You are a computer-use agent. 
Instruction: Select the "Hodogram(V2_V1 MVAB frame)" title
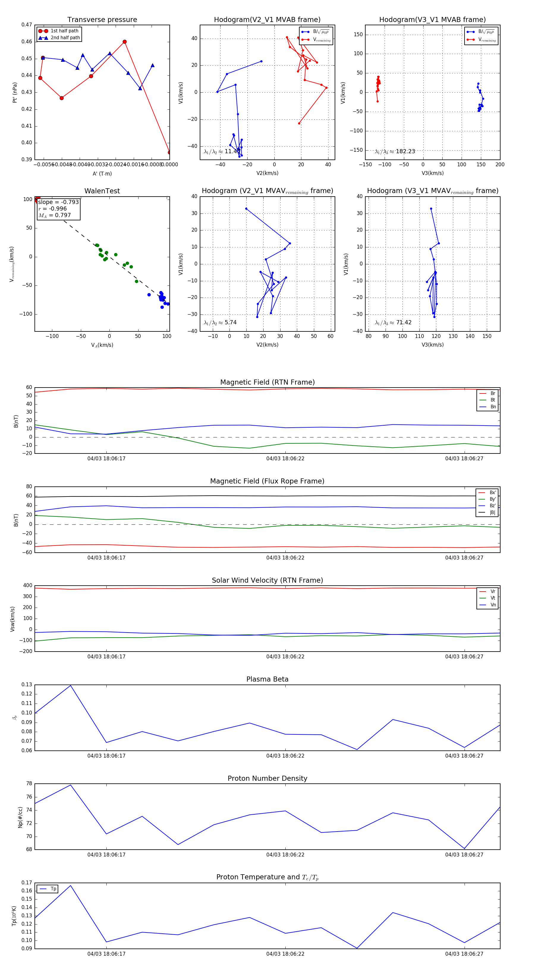[x=267, y=20]
